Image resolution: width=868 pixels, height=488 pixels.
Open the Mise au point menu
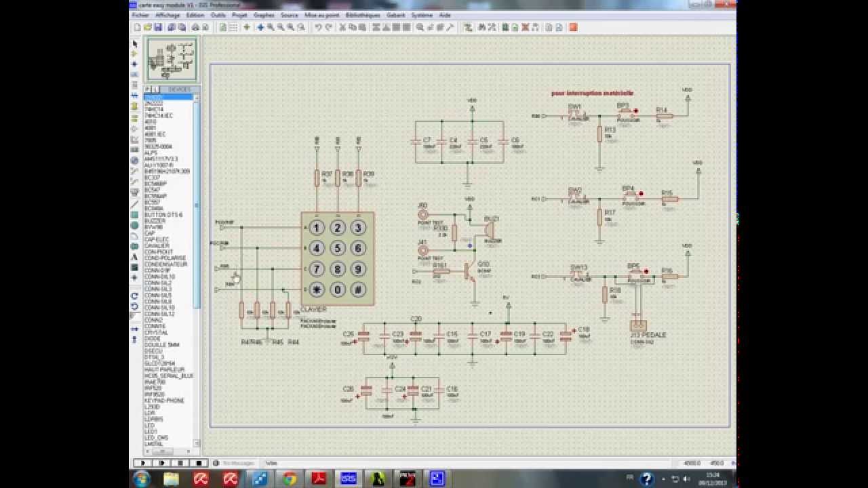pyautogui.click(x=321, y=15)
